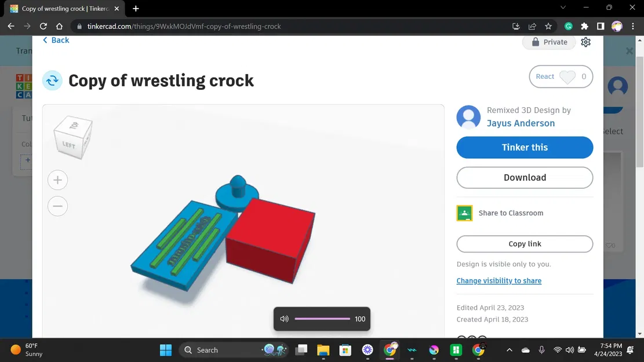Expand hidden icons in the system tray

[509, 350]
